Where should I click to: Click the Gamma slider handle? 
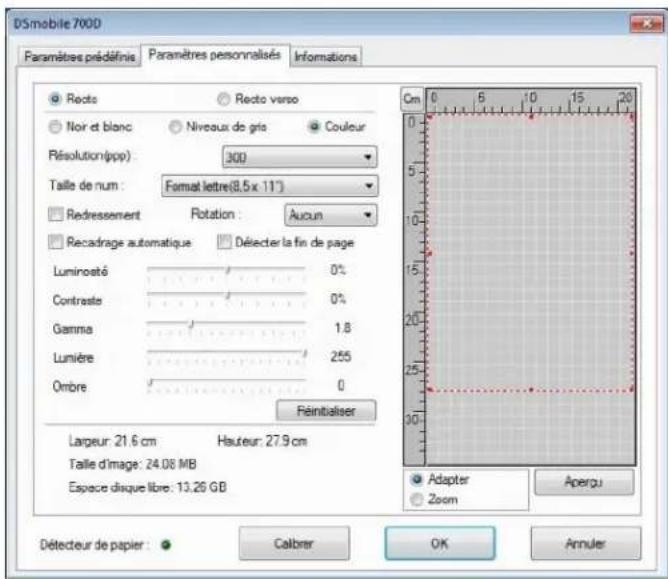click(192, 324)
